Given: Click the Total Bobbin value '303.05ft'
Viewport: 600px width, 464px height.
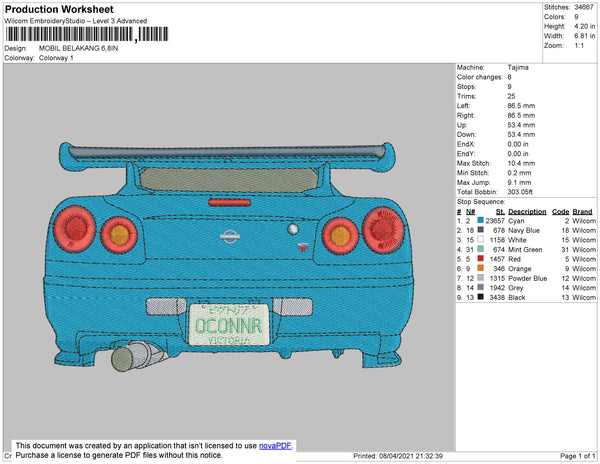Looking at the screenshot, I should point(520,192).
